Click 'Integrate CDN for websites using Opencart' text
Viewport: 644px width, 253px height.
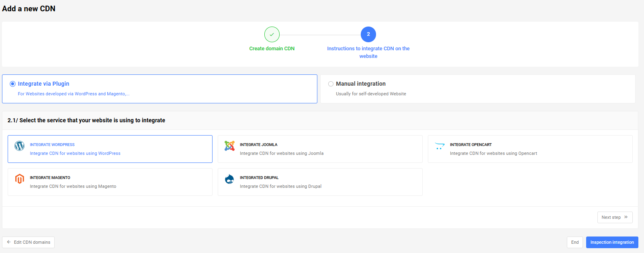click(493, 154)
